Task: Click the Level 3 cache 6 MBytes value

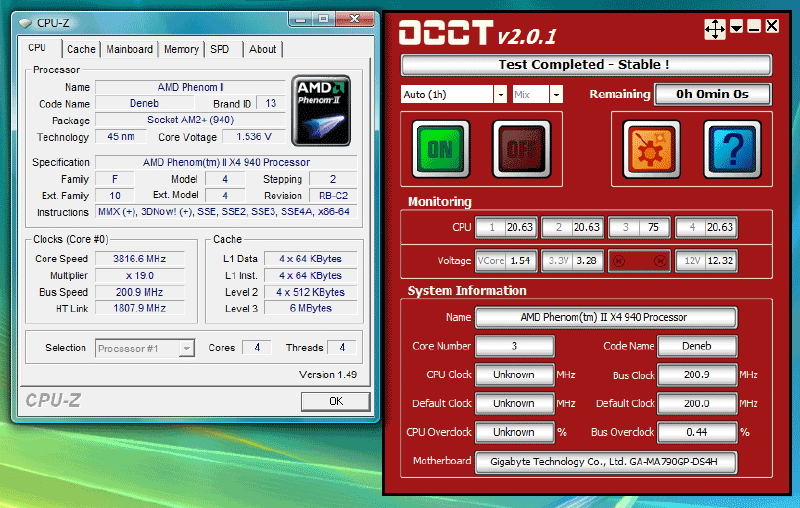Action: 311,308
